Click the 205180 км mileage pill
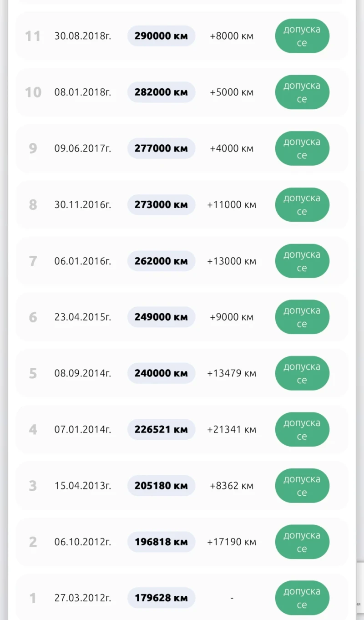Screen dimensions: 364x620 pos(161,486)
